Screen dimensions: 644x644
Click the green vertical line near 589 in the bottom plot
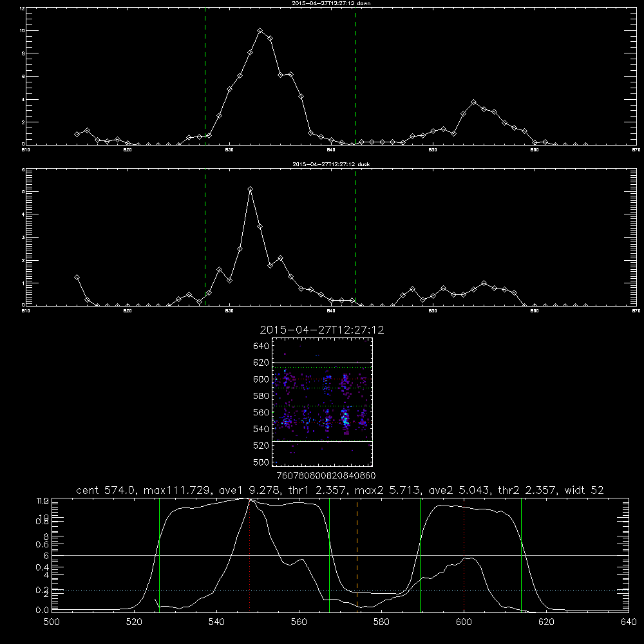tap(420, 554)
